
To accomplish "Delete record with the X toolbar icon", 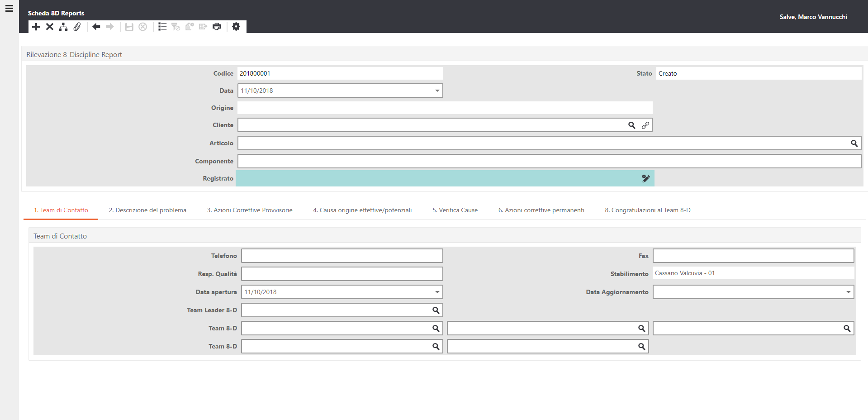I will coord(50,27).
